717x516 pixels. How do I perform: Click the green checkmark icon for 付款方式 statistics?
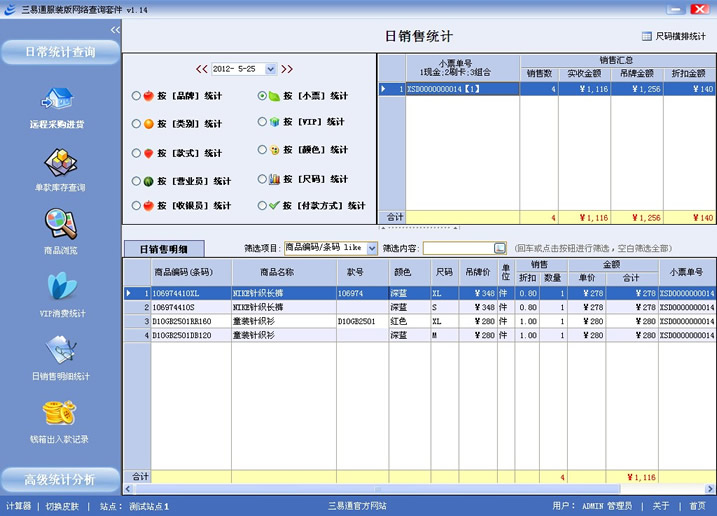(x=274, y=205)
